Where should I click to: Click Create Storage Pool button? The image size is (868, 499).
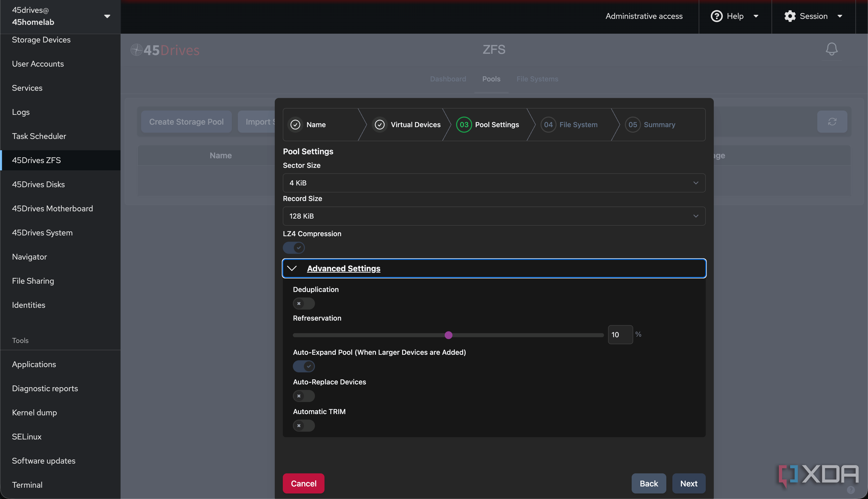tap(186, 122)
